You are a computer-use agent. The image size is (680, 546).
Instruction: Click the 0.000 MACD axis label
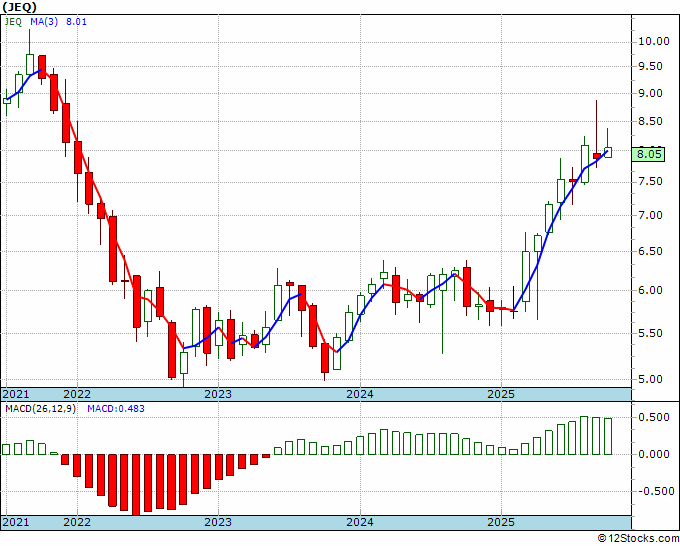point(654,454)
